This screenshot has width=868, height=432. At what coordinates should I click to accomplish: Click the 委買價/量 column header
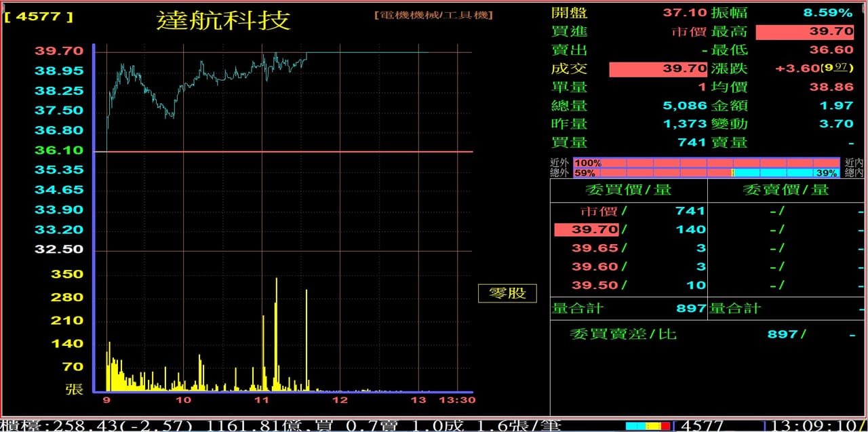click(628, 190)
